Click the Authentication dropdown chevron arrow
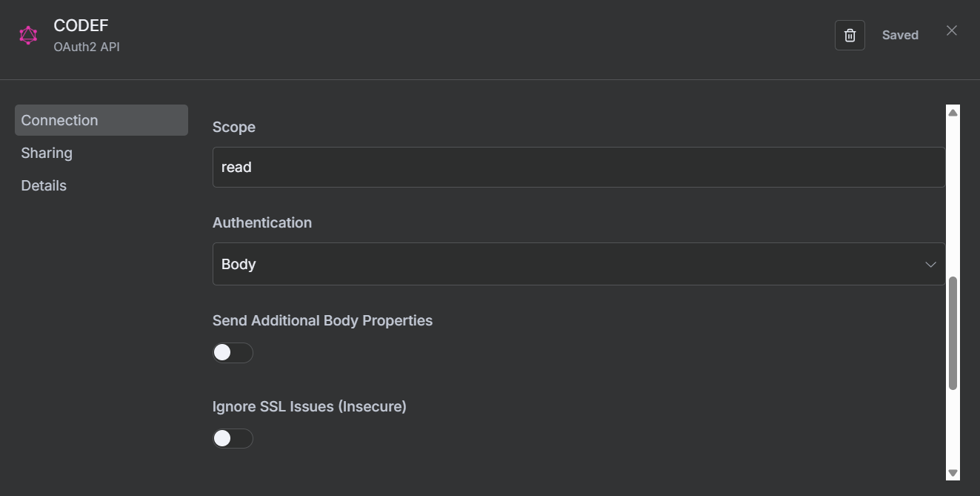The height and width of the screenshot is (496, 980). click(930, 265)
